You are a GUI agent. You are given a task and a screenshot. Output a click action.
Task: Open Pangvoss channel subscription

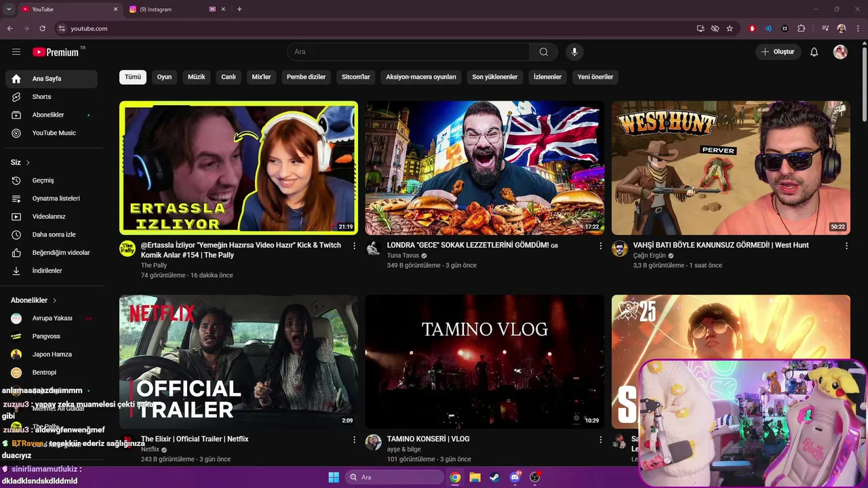(x=52, y=336)
